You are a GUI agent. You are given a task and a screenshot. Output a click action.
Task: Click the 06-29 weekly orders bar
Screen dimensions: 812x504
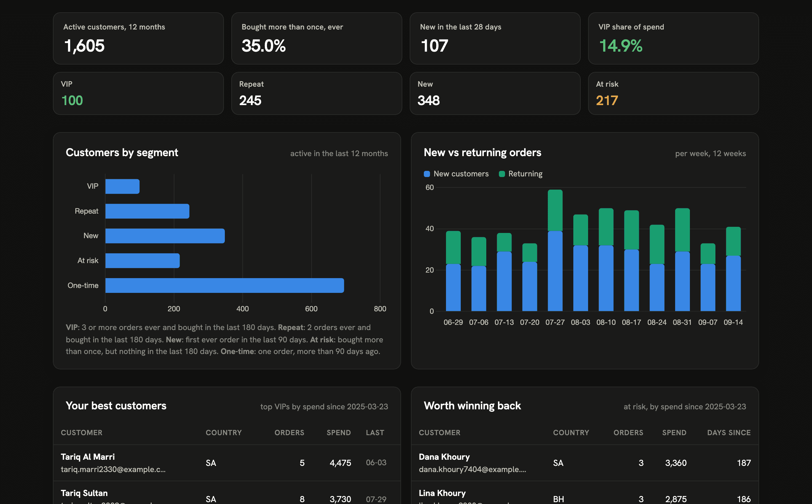coord(453,271)
